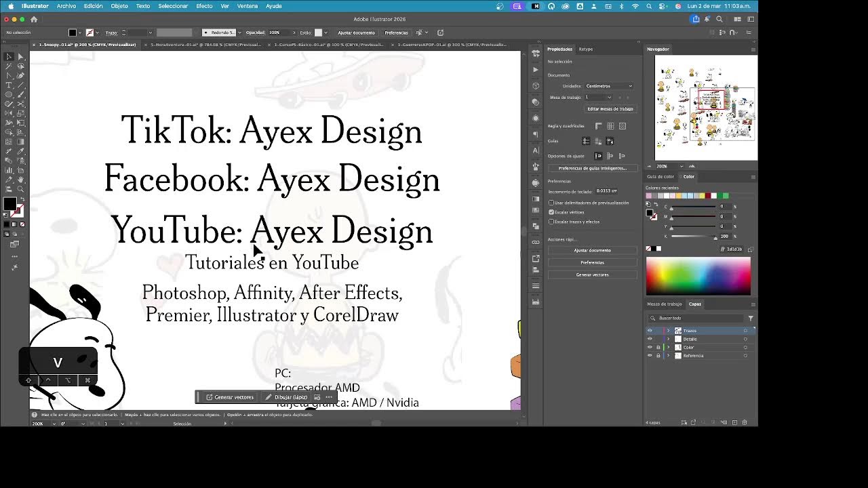Pick the Type tool

coord(9,85)
